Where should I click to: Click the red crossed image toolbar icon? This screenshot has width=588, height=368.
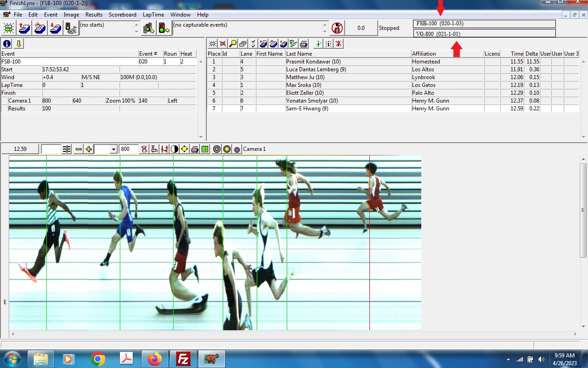click(144, 149)
